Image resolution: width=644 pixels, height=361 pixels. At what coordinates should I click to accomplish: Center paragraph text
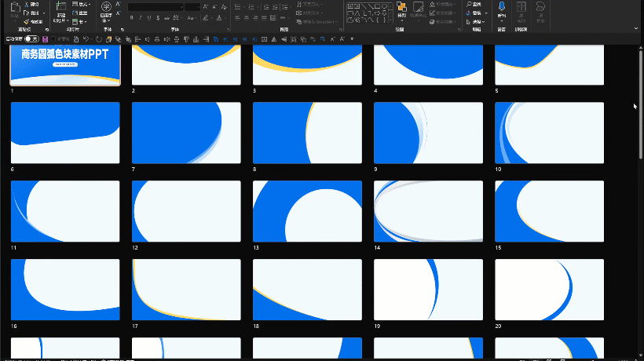point(247,18)
